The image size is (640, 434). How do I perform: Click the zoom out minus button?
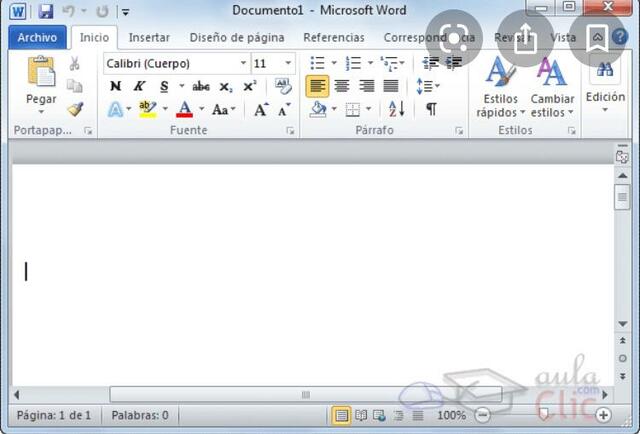tap(483, 415)
